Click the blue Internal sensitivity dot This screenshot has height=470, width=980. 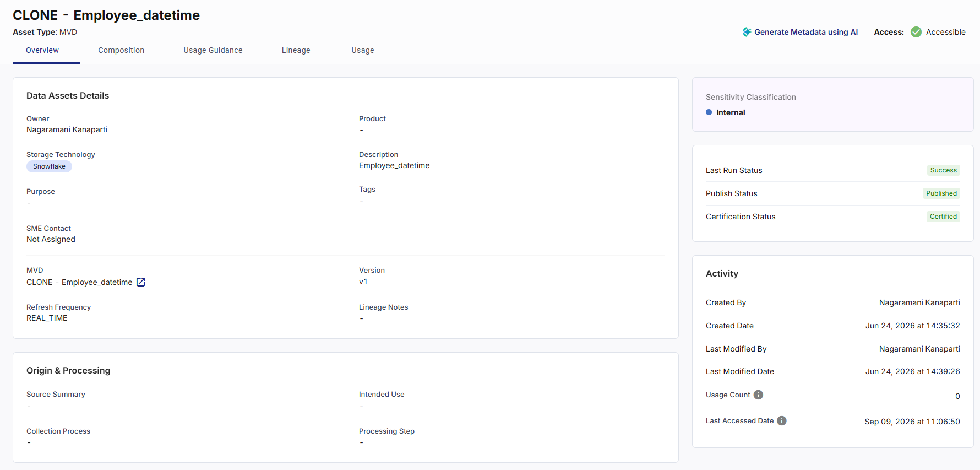pos(709,112)
